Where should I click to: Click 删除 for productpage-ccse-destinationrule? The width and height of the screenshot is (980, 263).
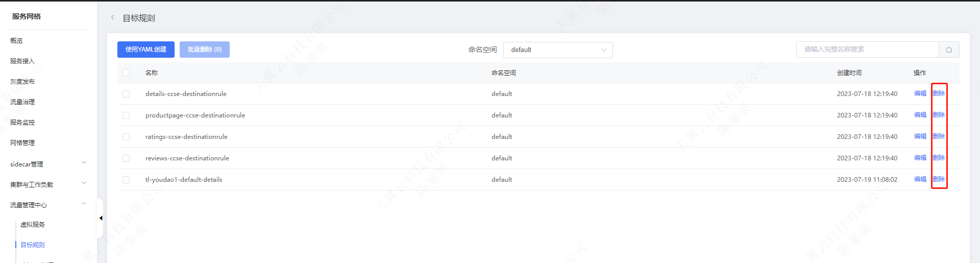[939, 115]
